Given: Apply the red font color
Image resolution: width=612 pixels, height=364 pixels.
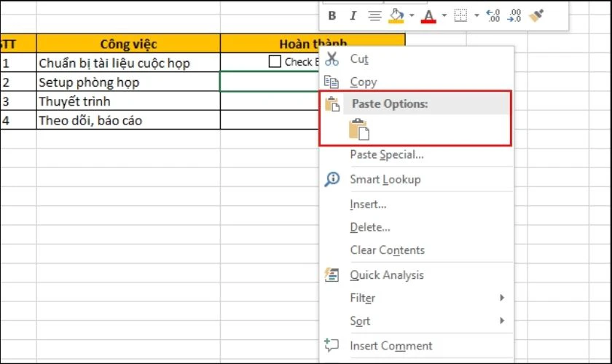Looking at the screenshot, I should [428, 16].
